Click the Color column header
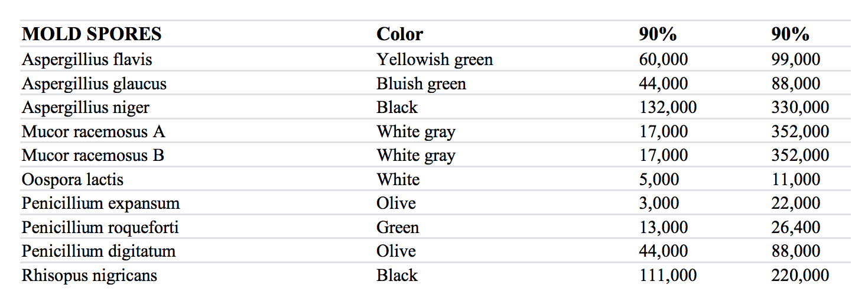The image size is (868, 294). (x=399, y=34)
